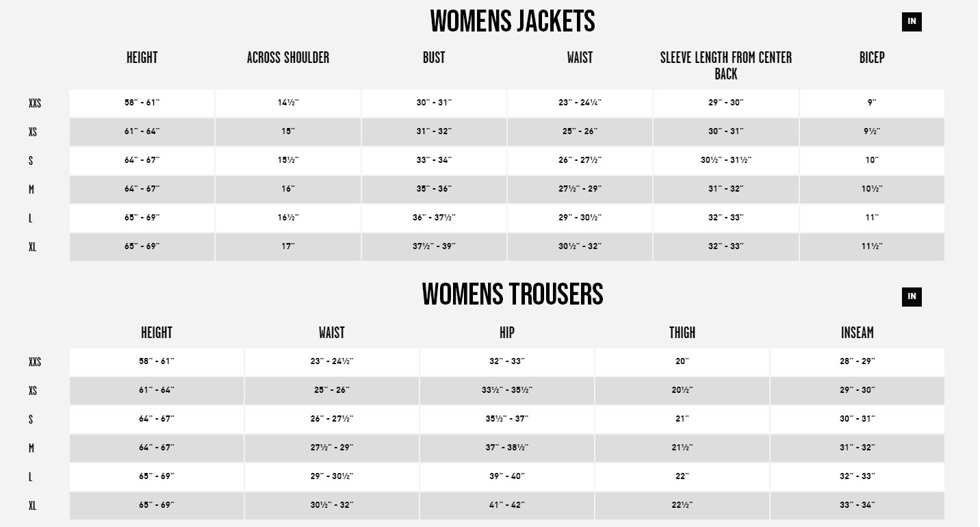The height and width of the screenshot is (527, 980).
Task: Select the trousers L thigh 22" cell
Action: point(682,477)
